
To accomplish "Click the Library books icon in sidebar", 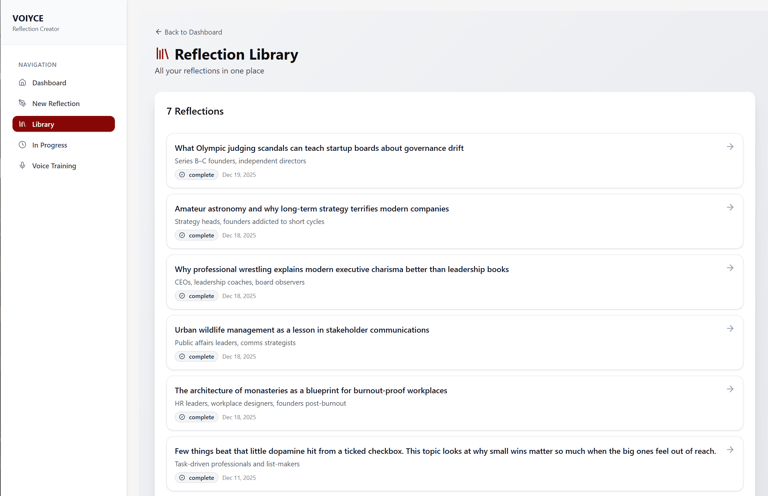I will pos(22,124).
